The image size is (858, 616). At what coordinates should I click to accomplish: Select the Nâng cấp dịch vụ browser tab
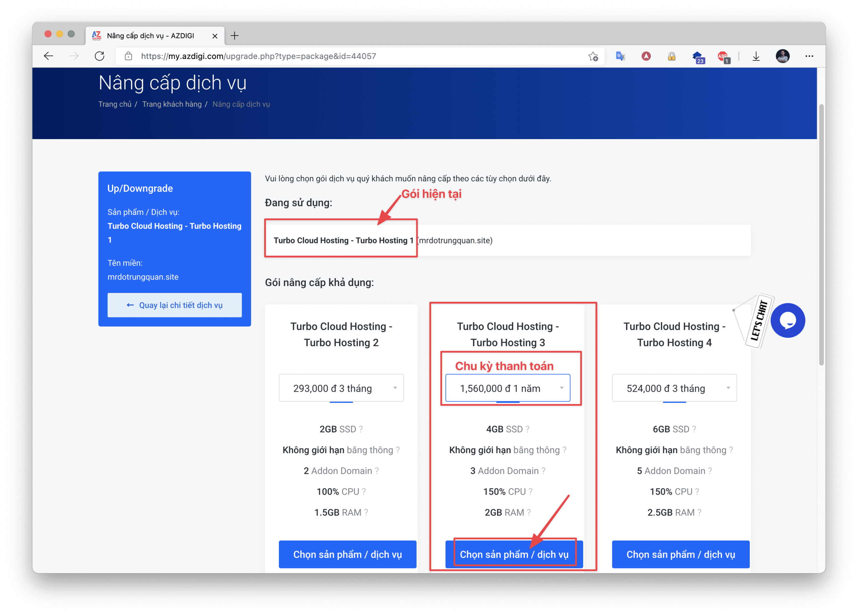[151, 36]
